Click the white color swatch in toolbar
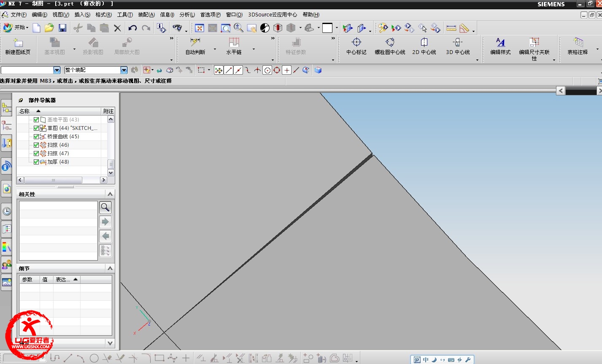 [327, 28]
